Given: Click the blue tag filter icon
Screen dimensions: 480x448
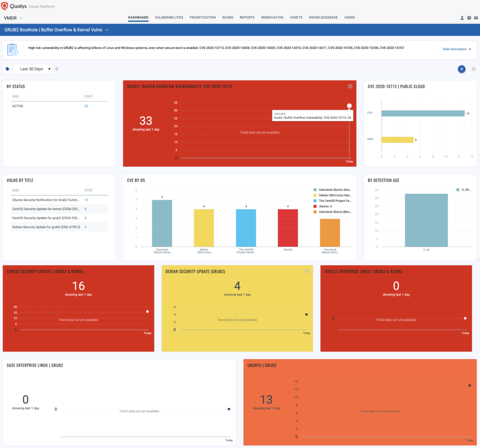Looking at the screenshot, I should click(8, 69).
